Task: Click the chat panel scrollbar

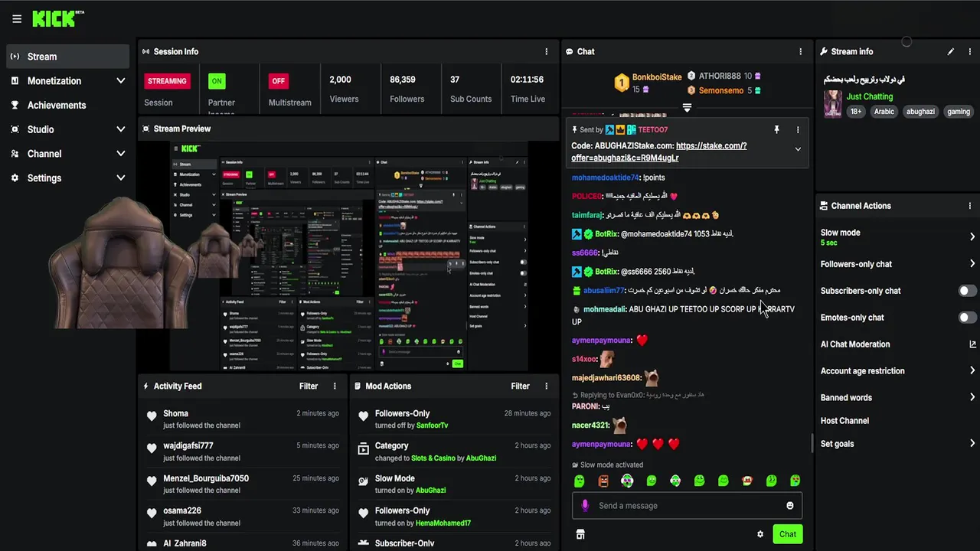Action: (812, 444)
